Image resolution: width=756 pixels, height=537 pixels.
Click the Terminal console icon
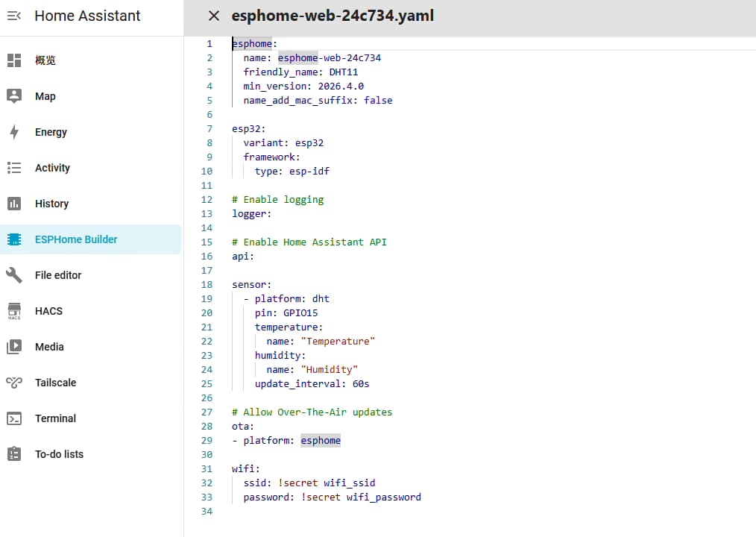tap(14, 418)
